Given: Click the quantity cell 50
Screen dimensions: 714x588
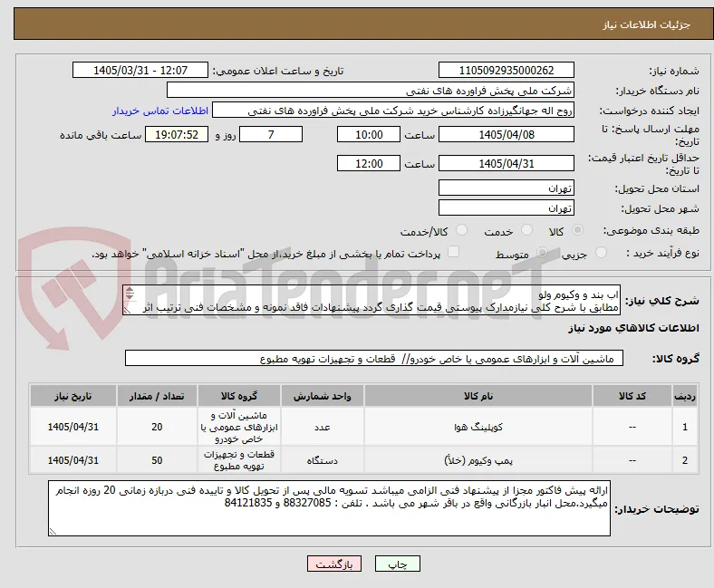Looking at the screenshot, I should [157, 460].
